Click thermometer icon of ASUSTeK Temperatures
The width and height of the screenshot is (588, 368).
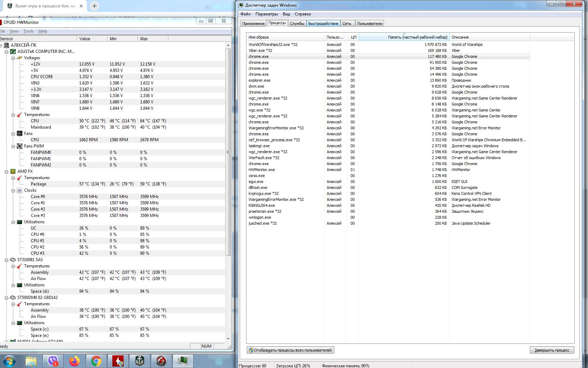(x=20, y=115)
